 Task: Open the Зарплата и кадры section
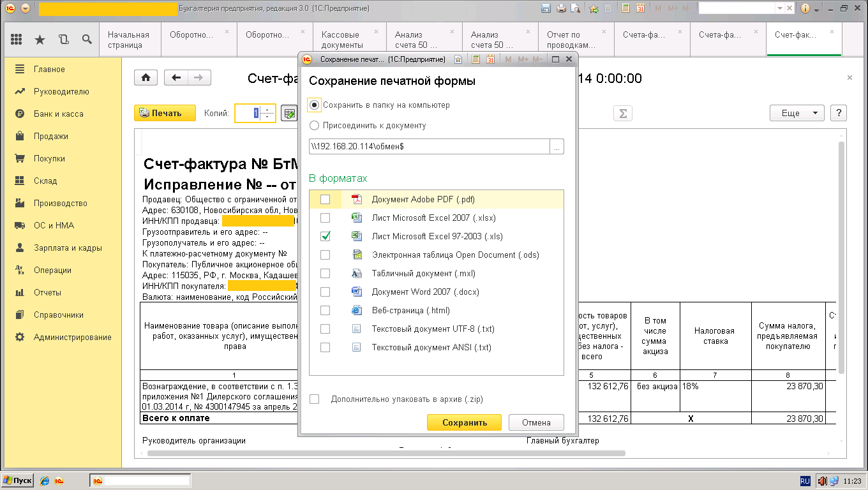pos(68,248)
